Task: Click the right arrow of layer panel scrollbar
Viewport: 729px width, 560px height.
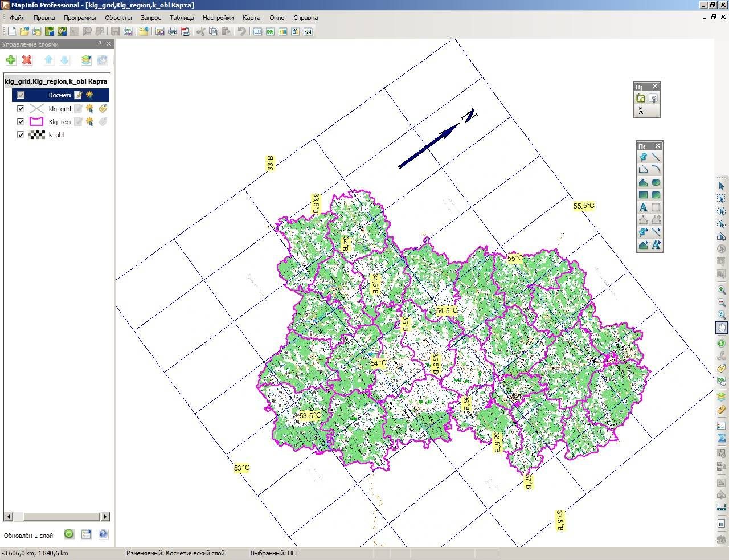Action: (x=105, y=517)
